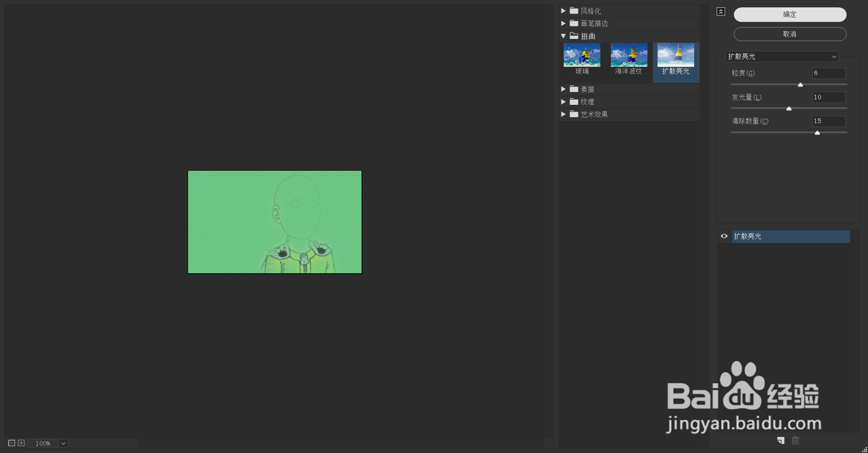This screenshot has height=453, width=868.
Task: Click the 画笔描边 folder icon
Action: [x=574, y=23]
